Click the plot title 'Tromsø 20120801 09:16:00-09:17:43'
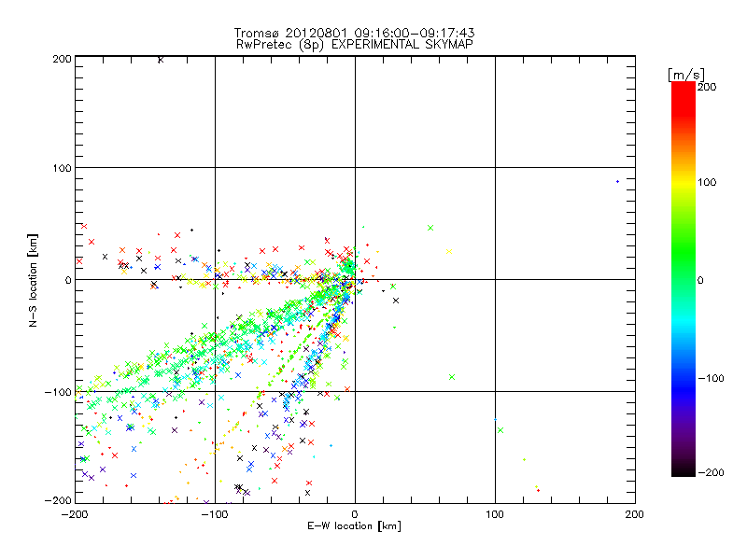747x560 pixels. point(354,33)
